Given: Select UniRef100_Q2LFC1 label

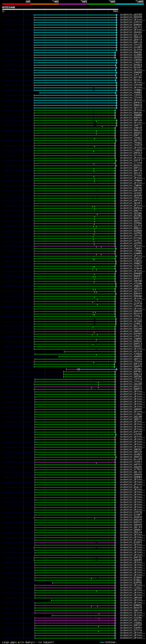Looking at the screenshot, I should (x=131, y=35).
